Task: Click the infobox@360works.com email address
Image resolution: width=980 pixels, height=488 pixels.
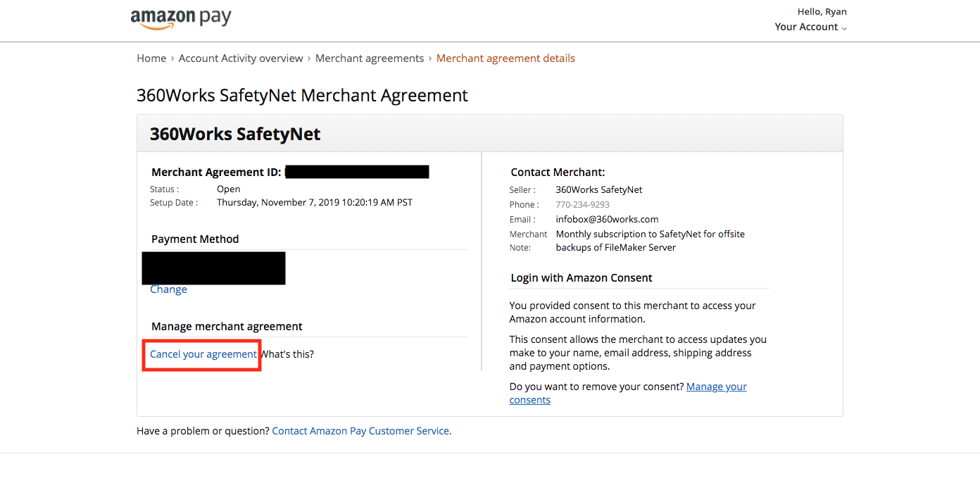Action: click(607, 219)
